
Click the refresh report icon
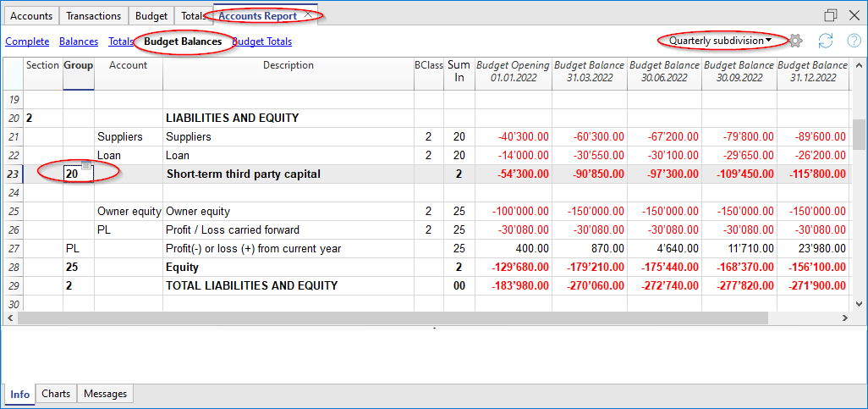(825, 41)
